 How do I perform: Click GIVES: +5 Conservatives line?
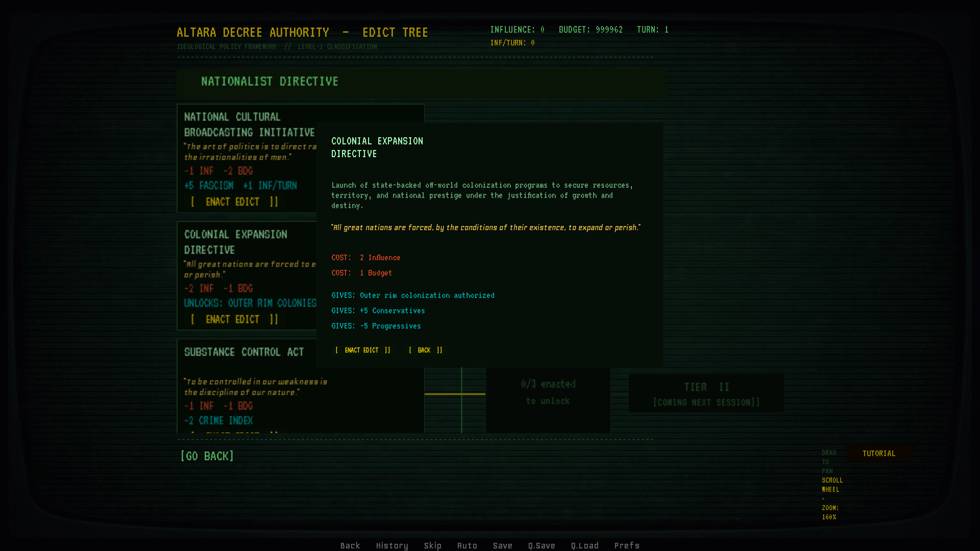[378, 311]
